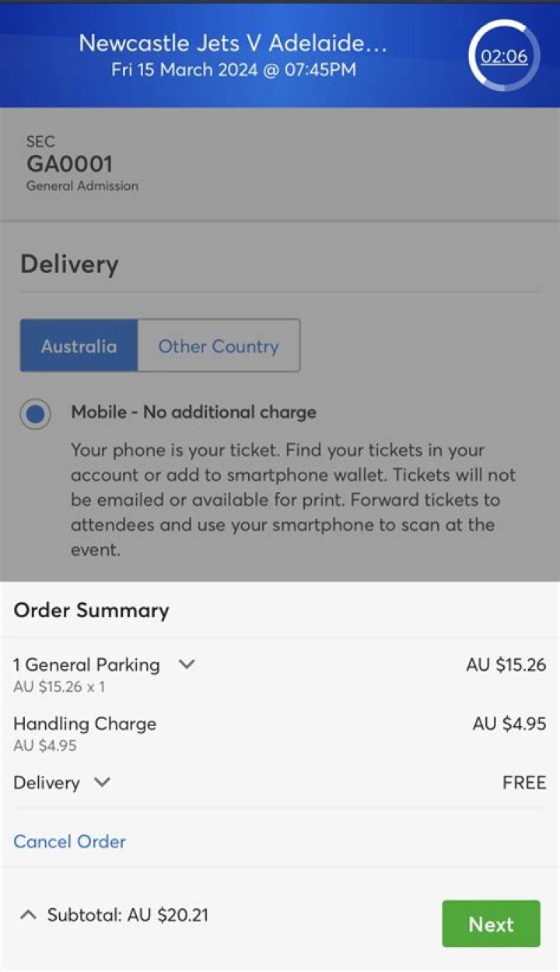
Task: Click the Fri 15 March 2024 date text
Action: click(233, 70)
